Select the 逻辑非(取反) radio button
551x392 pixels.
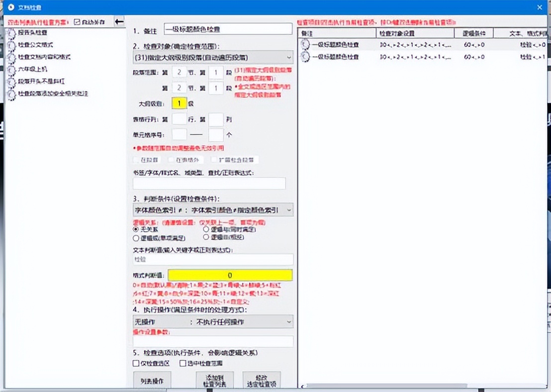(206, 237)
